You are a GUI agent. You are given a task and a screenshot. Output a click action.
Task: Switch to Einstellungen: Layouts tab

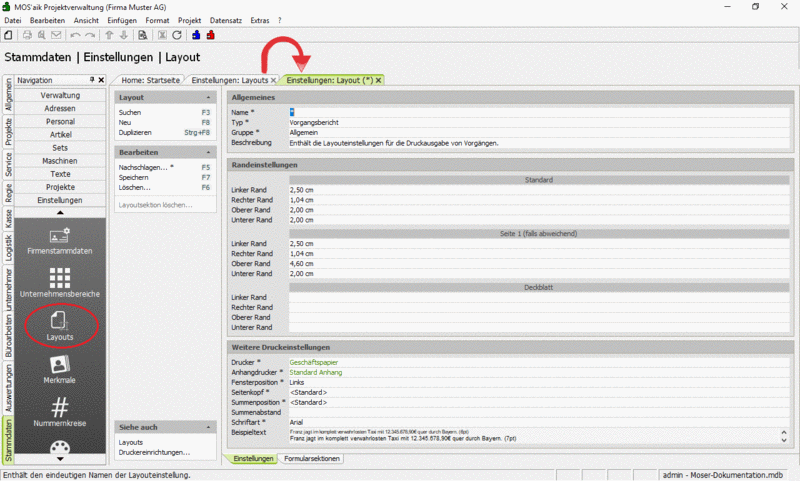230,81
